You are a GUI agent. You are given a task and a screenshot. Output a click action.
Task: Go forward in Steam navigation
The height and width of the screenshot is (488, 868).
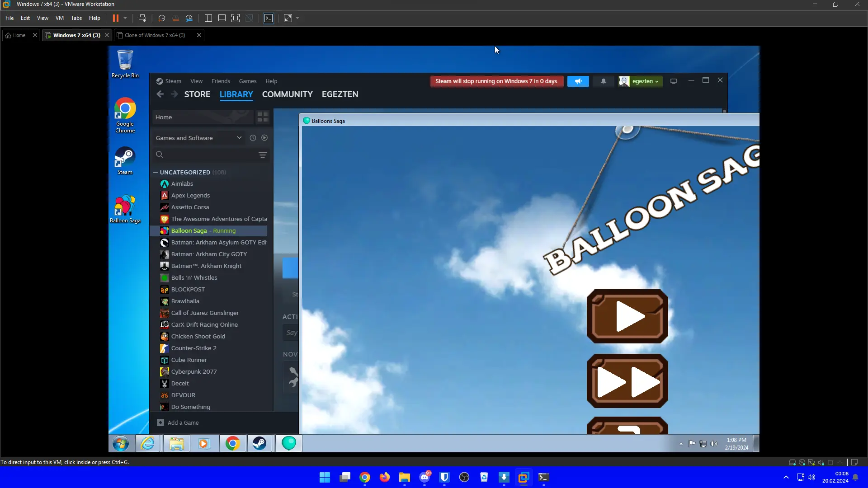(x=174, y=94)
